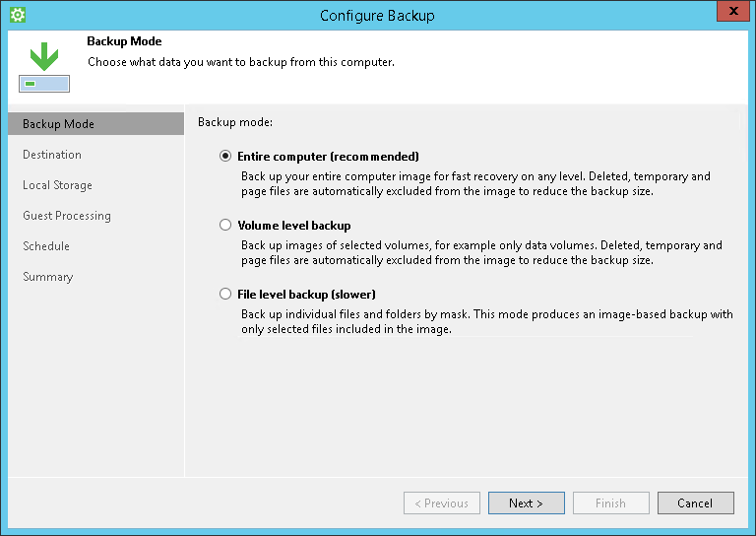Switch to the Schedule step
Screen dimensions: 756x536
pyautogui.click(x=46, y=246)
